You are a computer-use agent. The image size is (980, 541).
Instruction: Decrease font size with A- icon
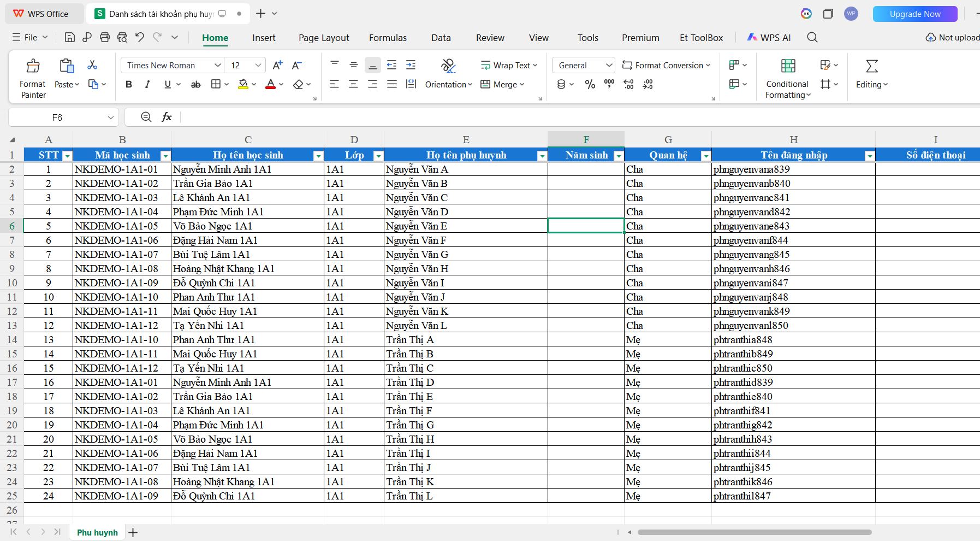pyautogui.click(x=296, y=65)
